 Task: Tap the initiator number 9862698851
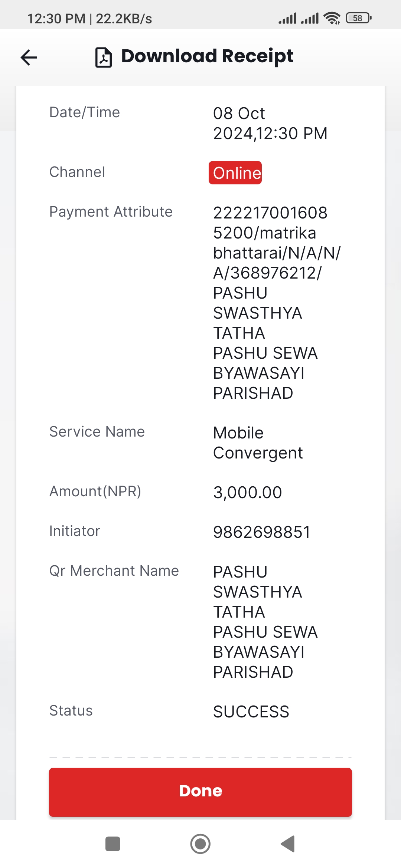tap(262, 532)
